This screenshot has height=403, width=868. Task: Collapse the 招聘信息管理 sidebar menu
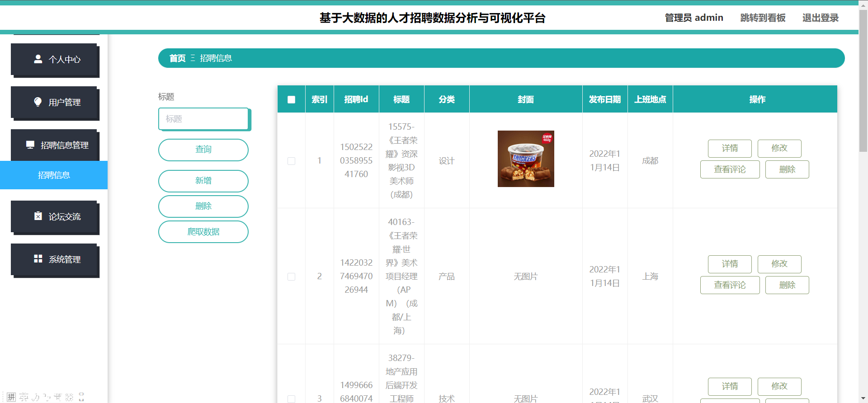pos(55,145)
